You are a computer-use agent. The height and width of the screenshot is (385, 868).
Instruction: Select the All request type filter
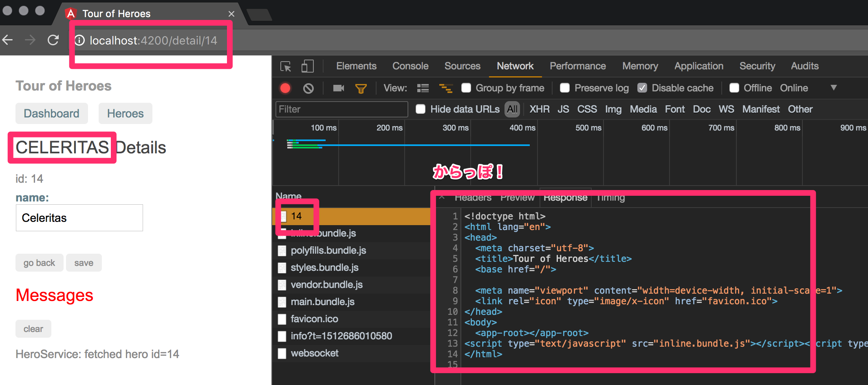[x=512, y=109]
